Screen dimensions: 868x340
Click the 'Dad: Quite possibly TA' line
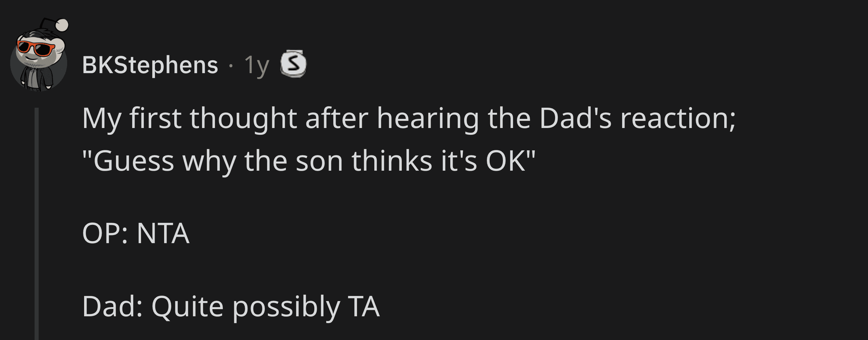click(231, 307)
